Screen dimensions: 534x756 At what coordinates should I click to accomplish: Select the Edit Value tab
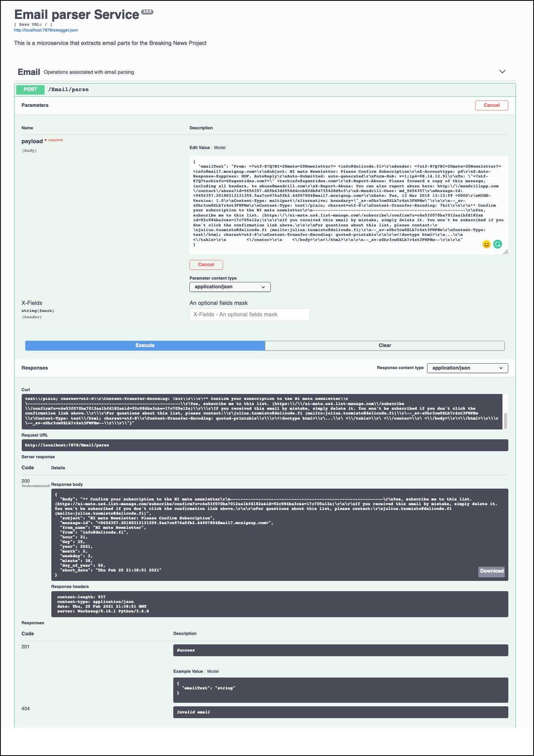point(200,148)
